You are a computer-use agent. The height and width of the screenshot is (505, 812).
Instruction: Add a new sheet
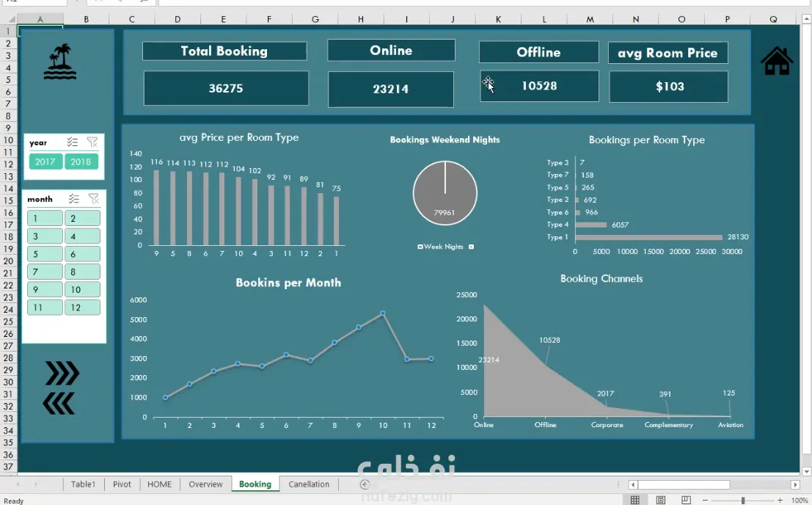point(365,484)
